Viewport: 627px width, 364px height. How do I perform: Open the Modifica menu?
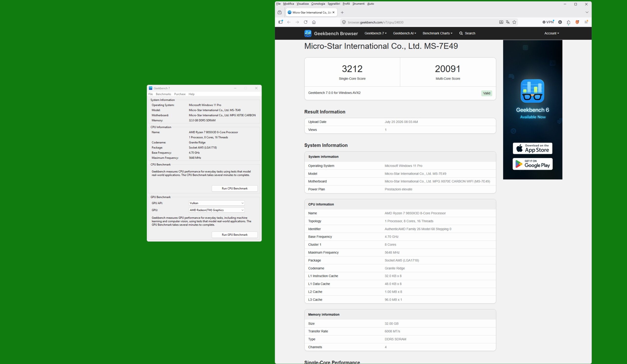coord(288,4)
